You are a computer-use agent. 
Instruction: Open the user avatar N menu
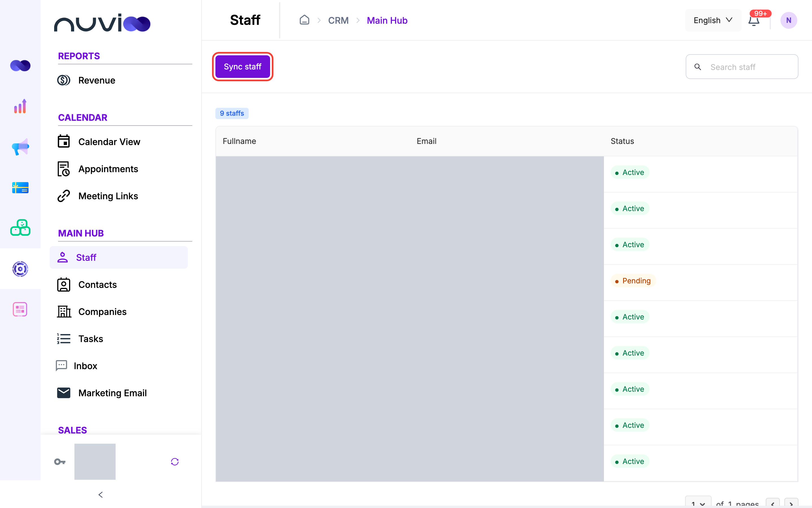pos(789,20)
